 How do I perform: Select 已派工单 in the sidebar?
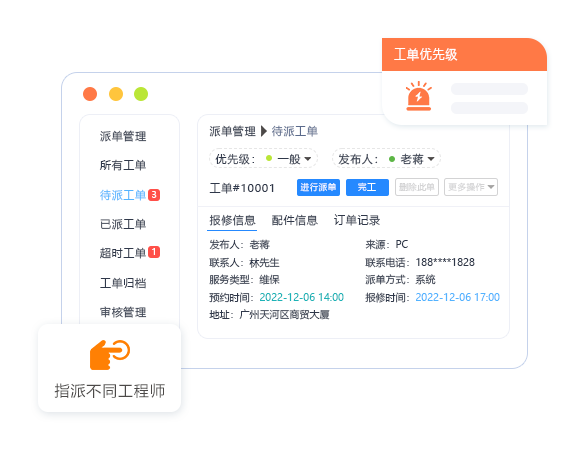click(123, 224)
